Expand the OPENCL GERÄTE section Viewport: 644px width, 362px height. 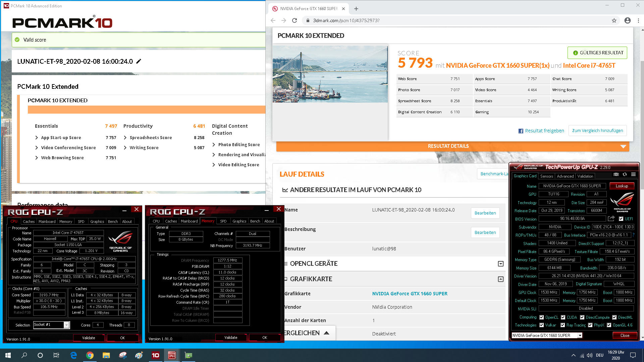(500, 264)
